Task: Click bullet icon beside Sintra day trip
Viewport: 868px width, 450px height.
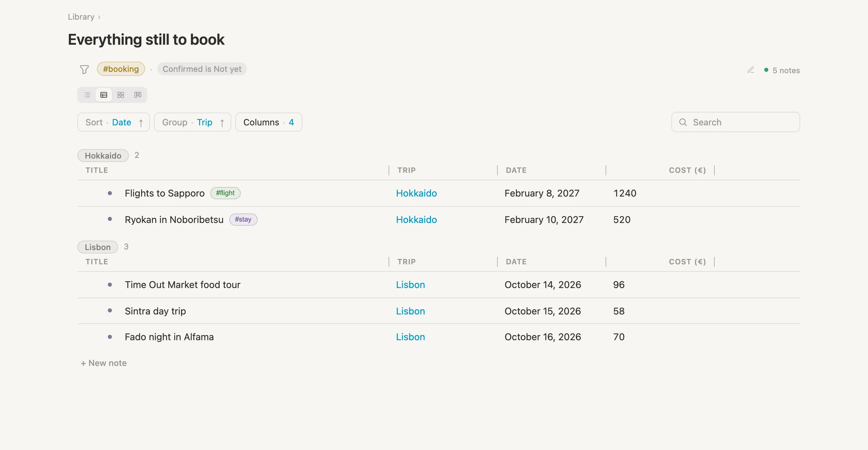Action: 110,310
